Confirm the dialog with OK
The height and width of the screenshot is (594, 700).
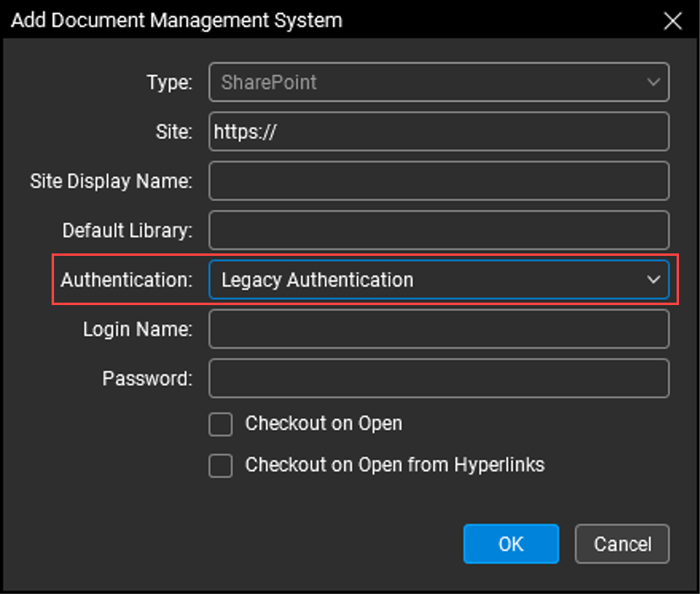[510, 544]
